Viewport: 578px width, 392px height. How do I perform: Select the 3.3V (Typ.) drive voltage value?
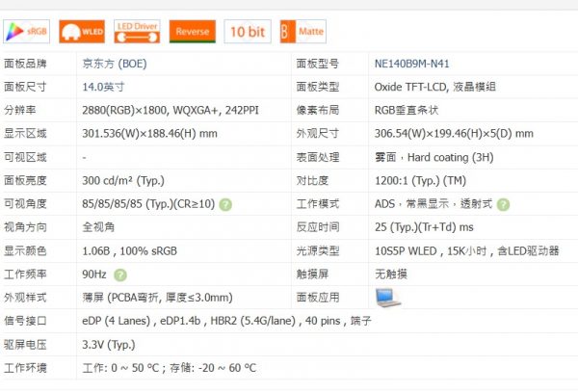tap(109, 343)
